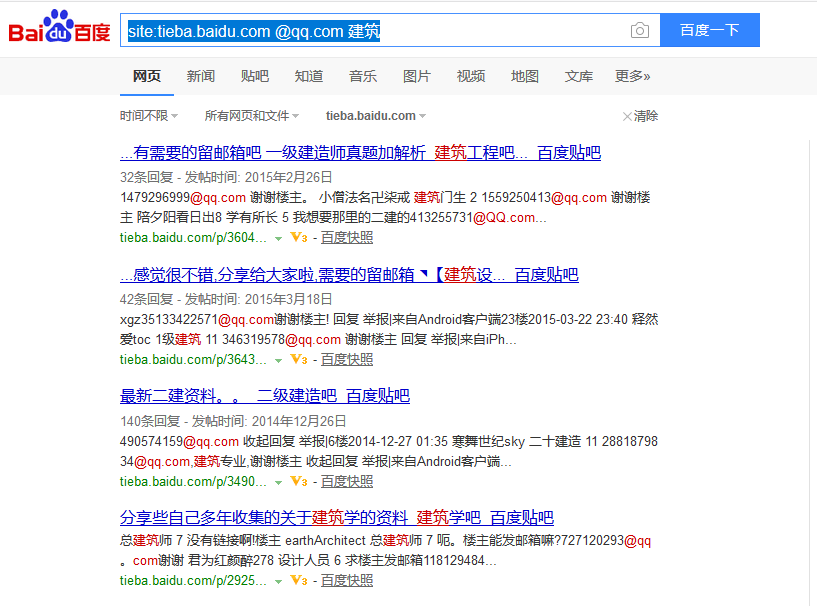Open the 时间不限 time filter dropdown
Screen dimensions: 817x606
pos(149,116)
